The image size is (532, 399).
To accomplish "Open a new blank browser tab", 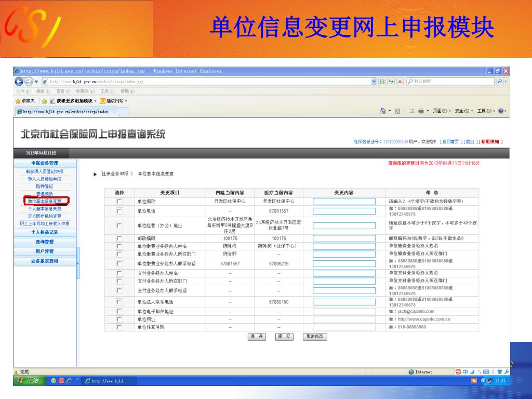I will (123, 112).
